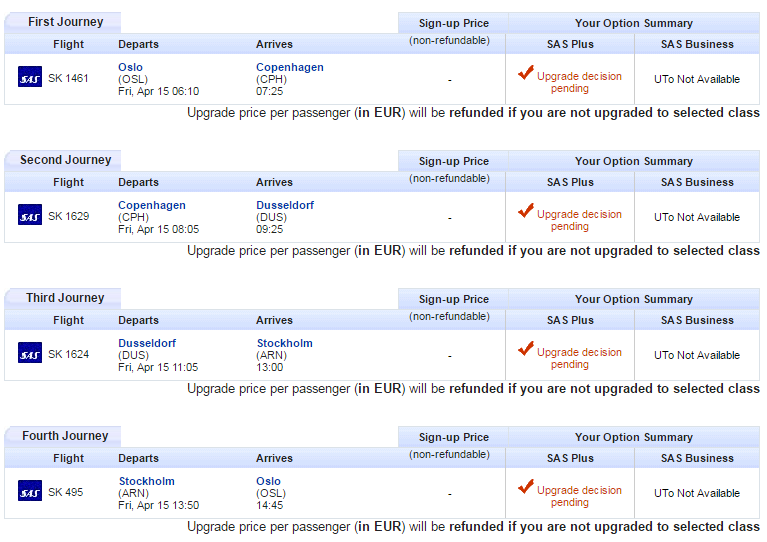
Task: Click the SAS logo for flight SK 1624
Action: click(x=30, y=354)
